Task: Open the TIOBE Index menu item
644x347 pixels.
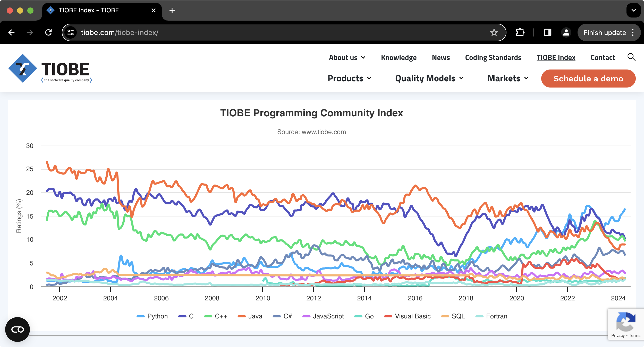Action: 556,58
